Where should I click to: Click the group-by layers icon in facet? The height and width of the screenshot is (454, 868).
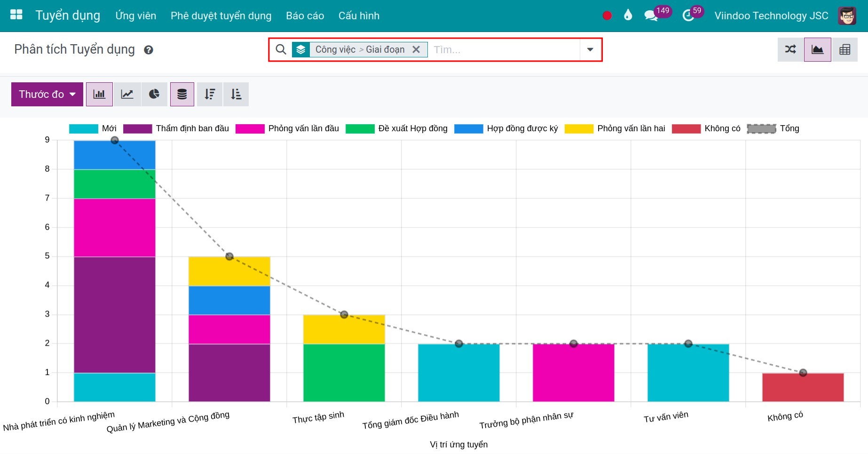click(x=301, y=49)
